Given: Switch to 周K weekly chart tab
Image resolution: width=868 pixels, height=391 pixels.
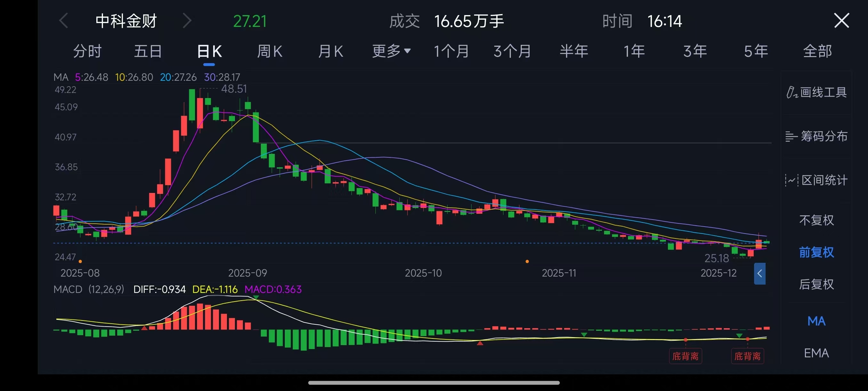Looking at the screenshot, I should pos(269,51).
